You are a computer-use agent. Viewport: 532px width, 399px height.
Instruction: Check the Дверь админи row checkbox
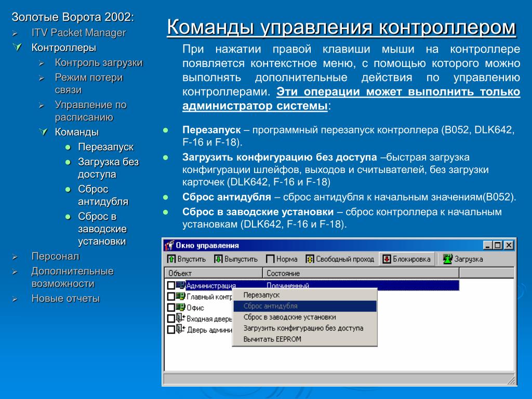pos(171,330)
